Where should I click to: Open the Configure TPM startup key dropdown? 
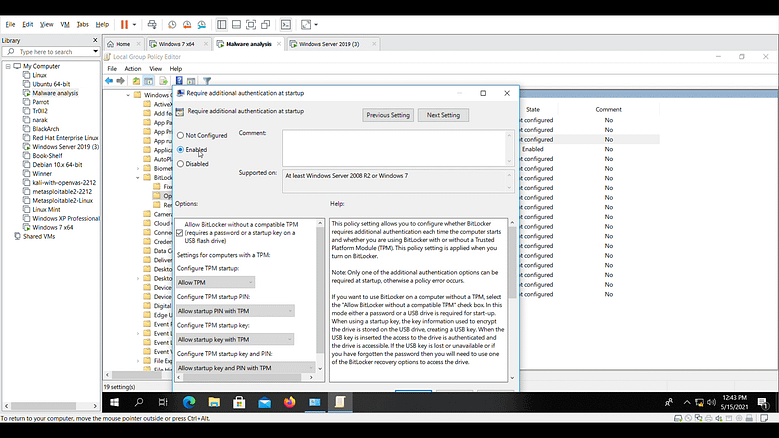pyautogui.click(x=235, y=339)
